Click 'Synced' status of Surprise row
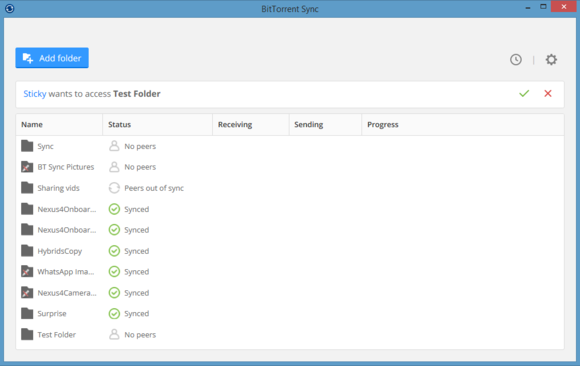Image resolution: width=580 pixels, height=366 pixels. (136, 313)
